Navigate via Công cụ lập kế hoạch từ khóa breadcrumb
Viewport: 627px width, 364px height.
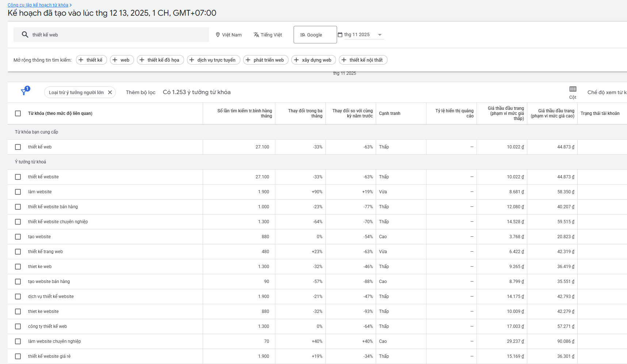click(38, 5)
